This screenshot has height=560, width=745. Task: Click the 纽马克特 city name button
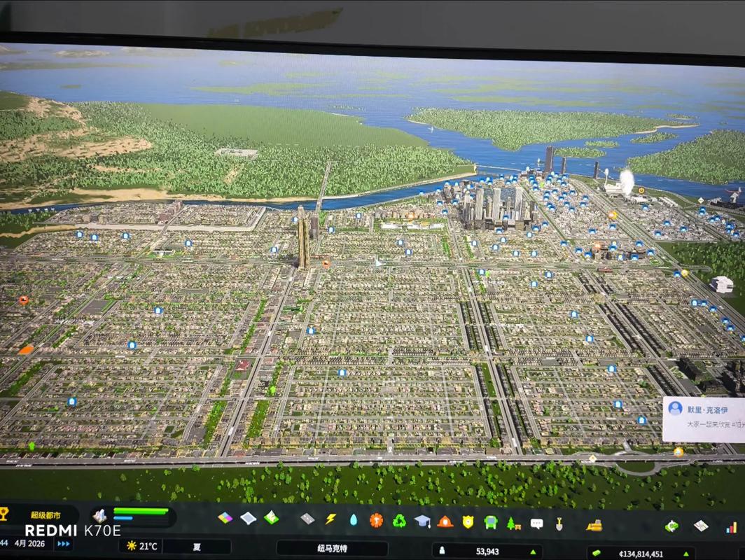(331, 548)
